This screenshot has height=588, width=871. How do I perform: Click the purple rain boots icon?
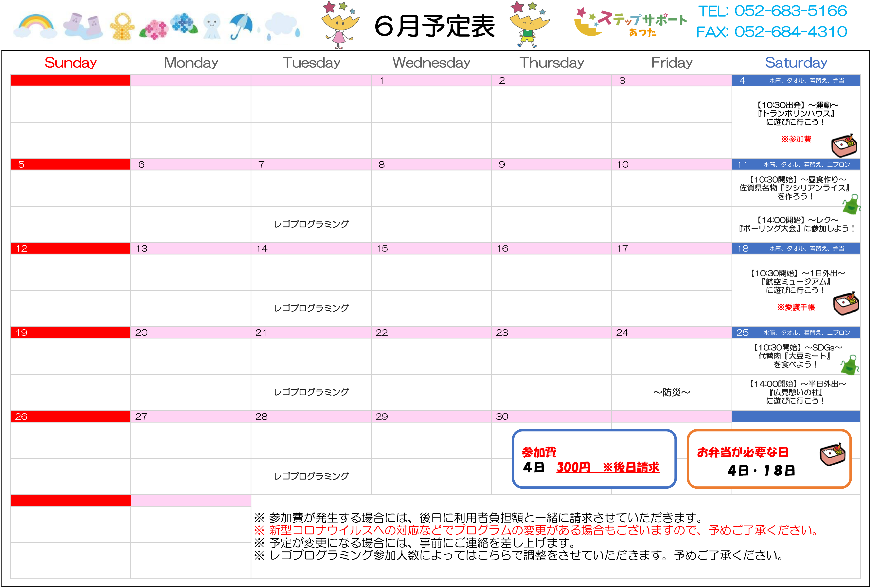point(83,26)
